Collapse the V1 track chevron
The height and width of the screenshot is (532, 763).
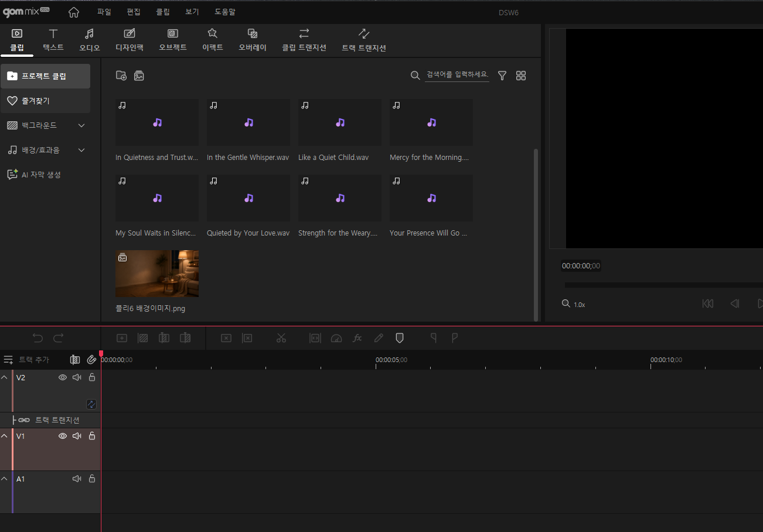click(4, 436)
